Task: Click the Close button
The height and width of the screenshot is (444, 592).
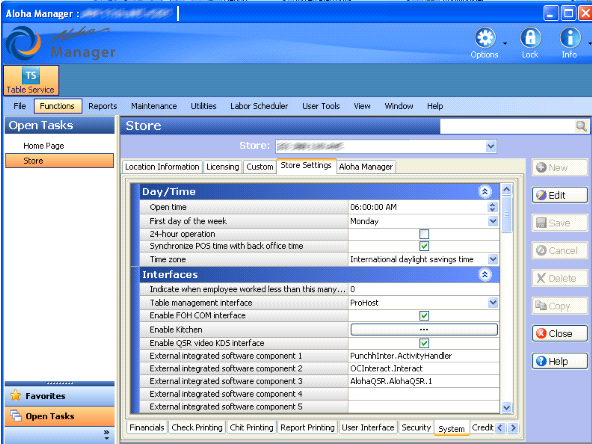Action: 560,334
